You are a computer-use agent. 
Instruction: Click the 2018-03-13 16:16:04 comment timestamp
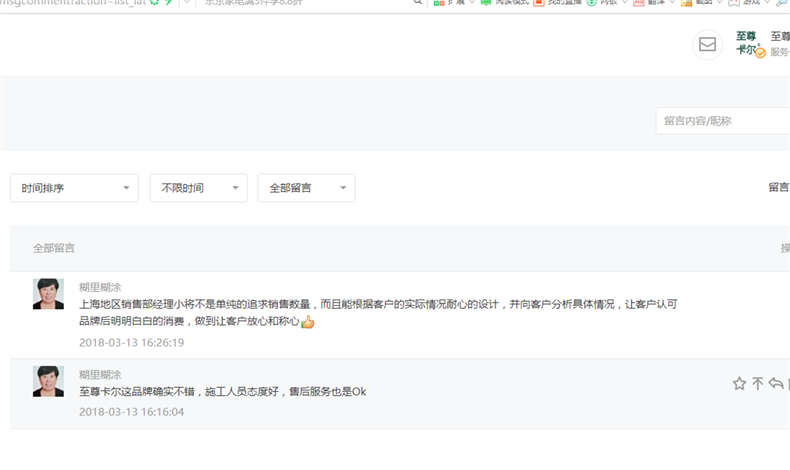(131, 411)
